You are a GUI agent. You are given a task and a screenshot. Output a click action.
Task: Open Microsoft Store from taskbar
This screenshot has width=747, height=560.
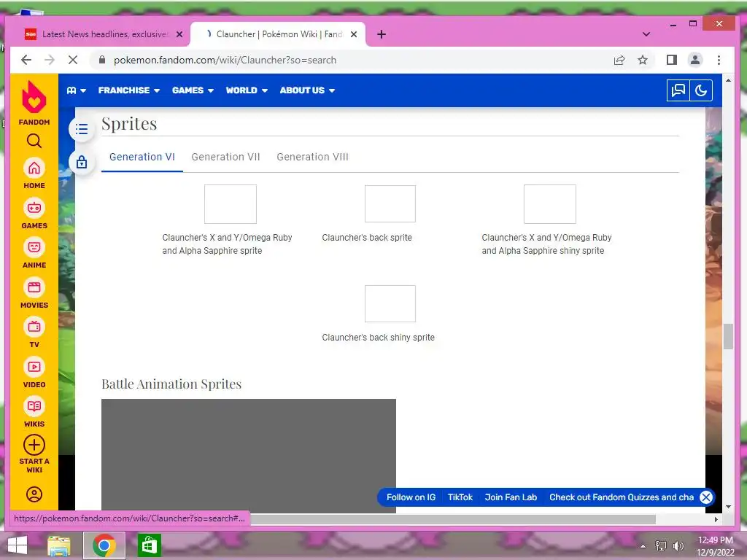pyautogui.click(x=149, y=545)
